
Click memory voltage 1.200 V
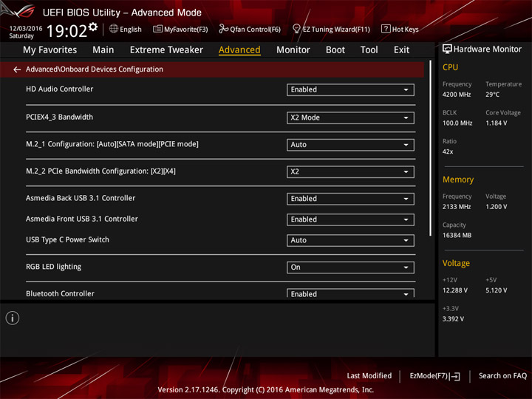coord(496,207)
